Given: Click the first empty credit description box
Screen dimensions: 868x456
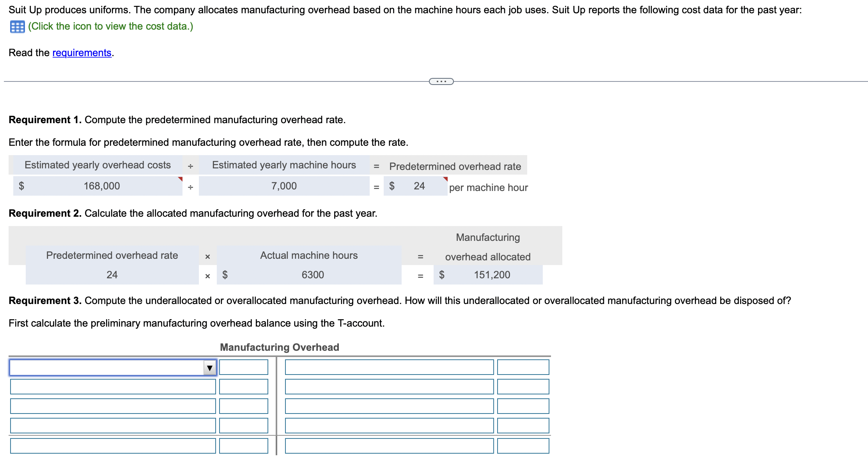Looking at the screenshot, I should [390, 367].
